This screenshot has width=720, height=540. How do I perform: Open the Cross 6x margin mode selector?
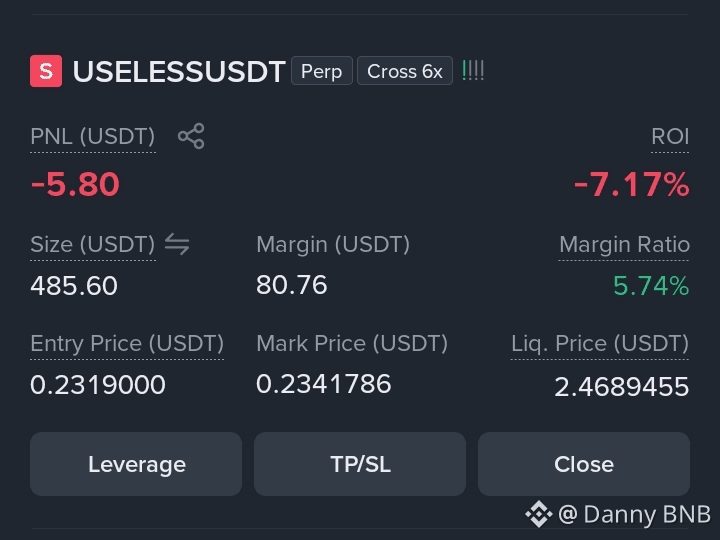[405, 71]
